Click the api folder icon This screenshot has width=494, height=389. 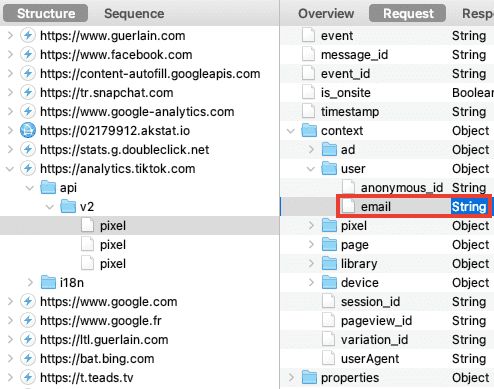pos(48,187)
